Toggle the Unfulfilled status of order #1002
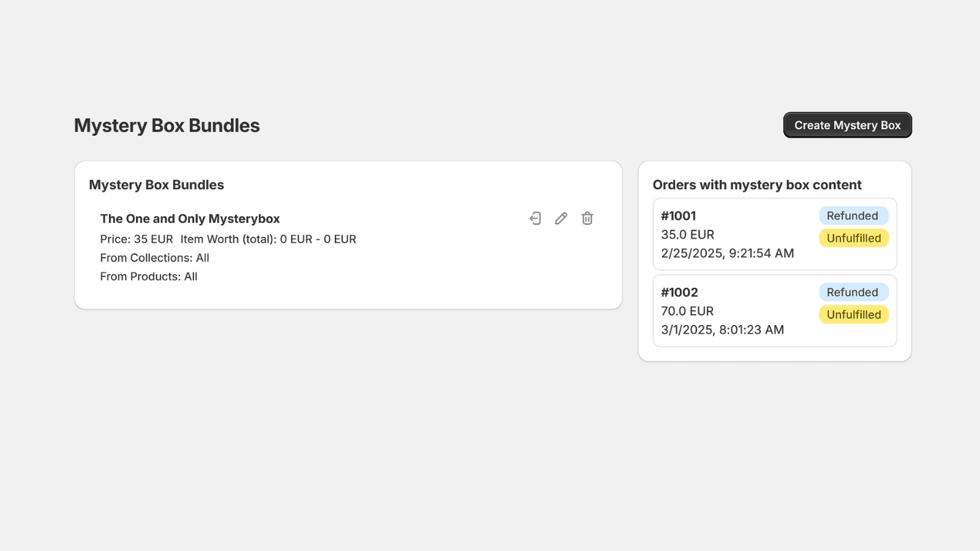Viewport: 980px width, 551px height. (853, 315)
